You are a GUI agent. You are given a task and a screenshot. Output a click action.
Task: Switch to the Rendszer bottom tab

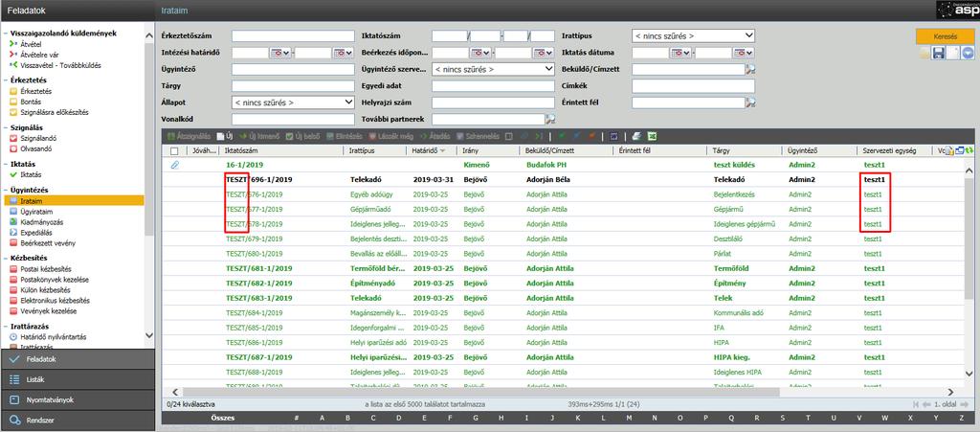pyautogui.click(x=77, y=421)
